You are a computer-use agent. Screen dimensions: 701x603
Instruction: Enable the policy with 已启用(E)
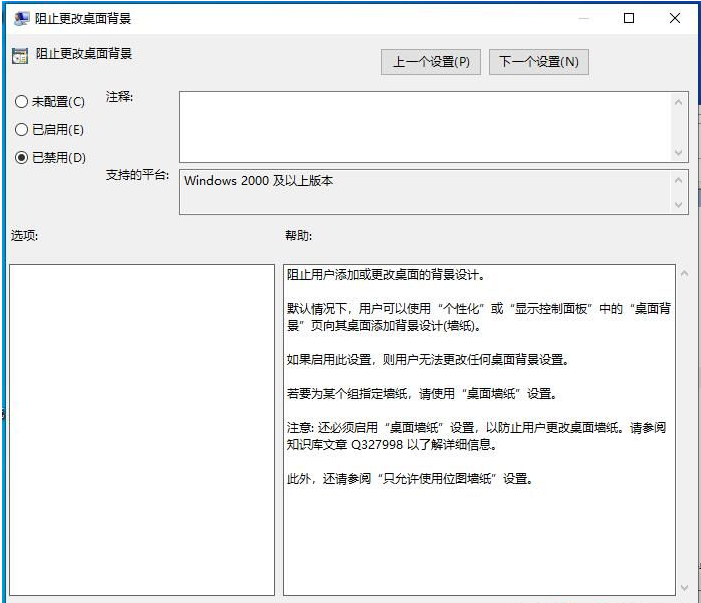pyautogui.click(x=22, y=130)
